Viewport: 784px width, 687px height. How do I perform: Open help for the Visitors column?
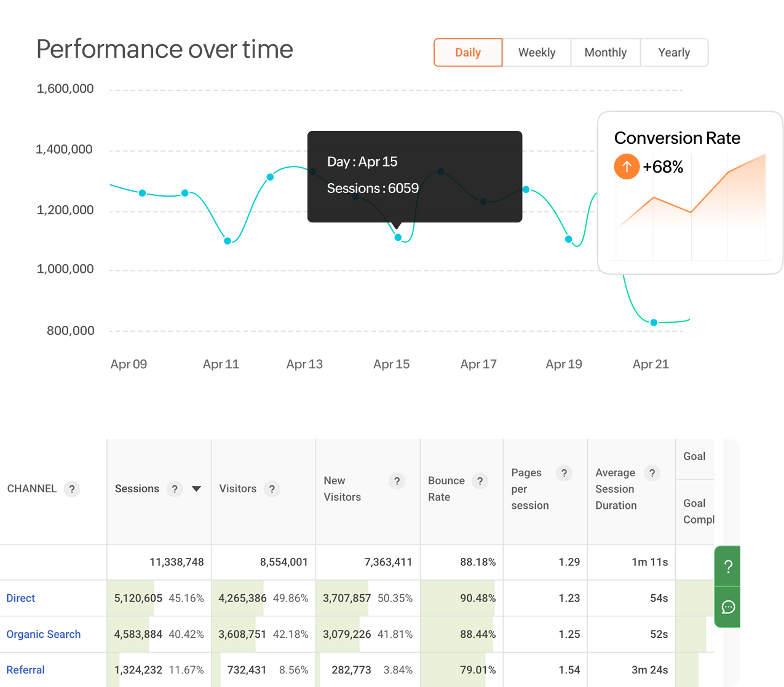tap(272, 489)
